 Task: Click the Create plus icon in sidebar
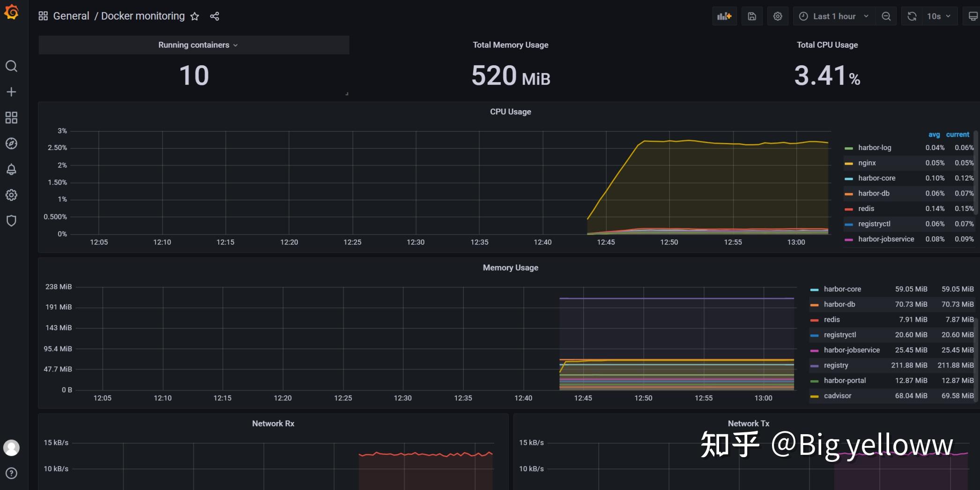point(11,92)
